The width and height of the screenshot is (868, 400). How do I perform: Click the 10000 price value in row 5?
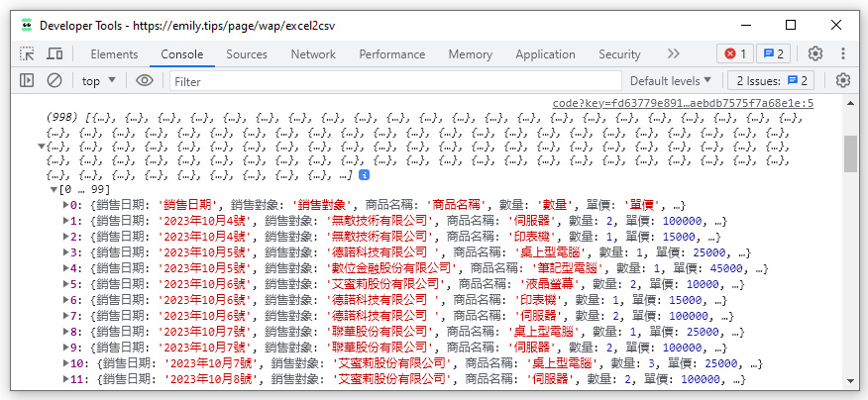[x=704, y=284]
